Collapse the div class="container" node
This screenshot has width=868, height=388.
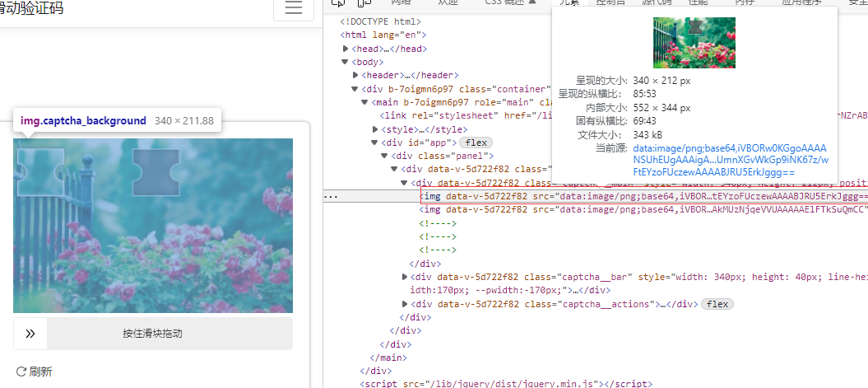click(355, 89)
